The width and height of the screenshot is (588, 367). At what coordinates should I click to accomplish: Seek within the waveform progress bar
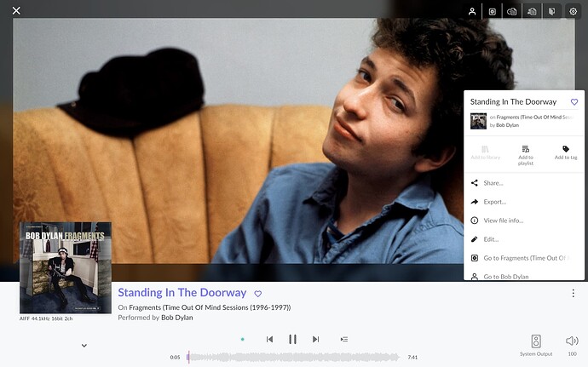[x=293, y=358]
